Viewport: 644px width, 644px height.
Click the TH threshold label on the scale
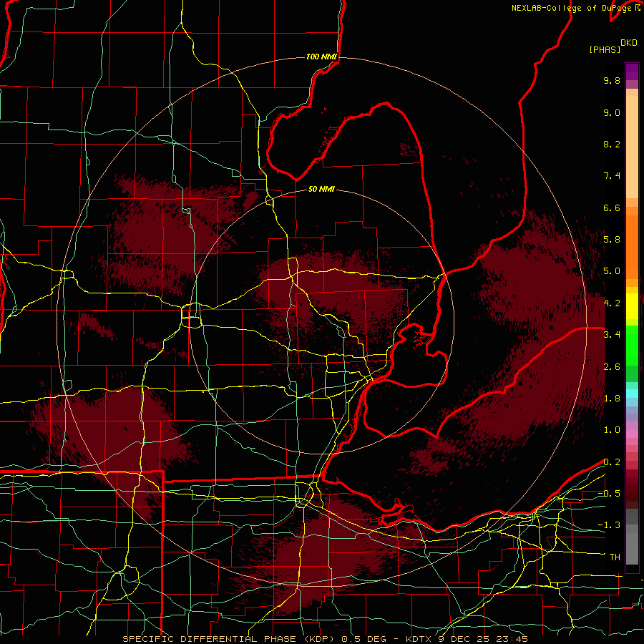tap(615, 557)
